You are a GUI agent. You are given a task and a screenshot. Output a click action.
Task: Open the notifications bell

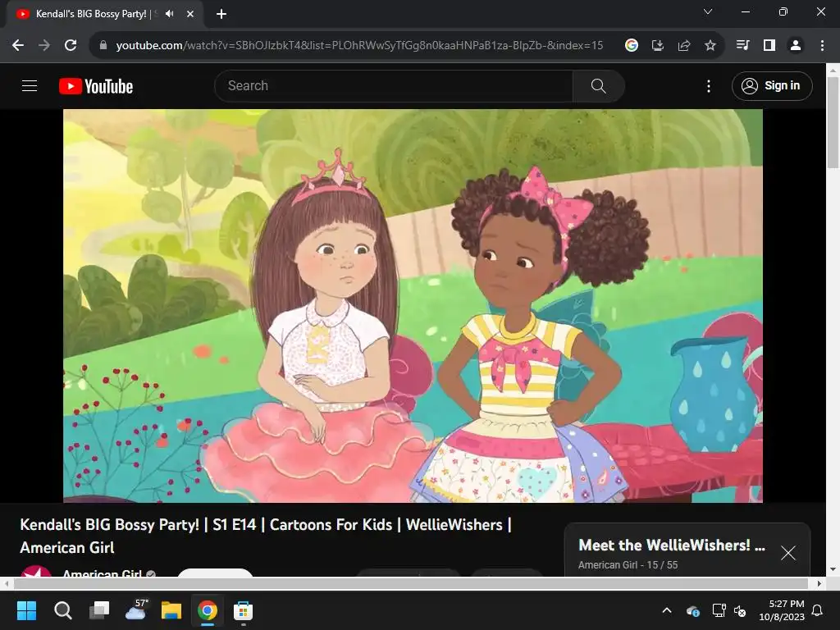[x=818, y=610]
